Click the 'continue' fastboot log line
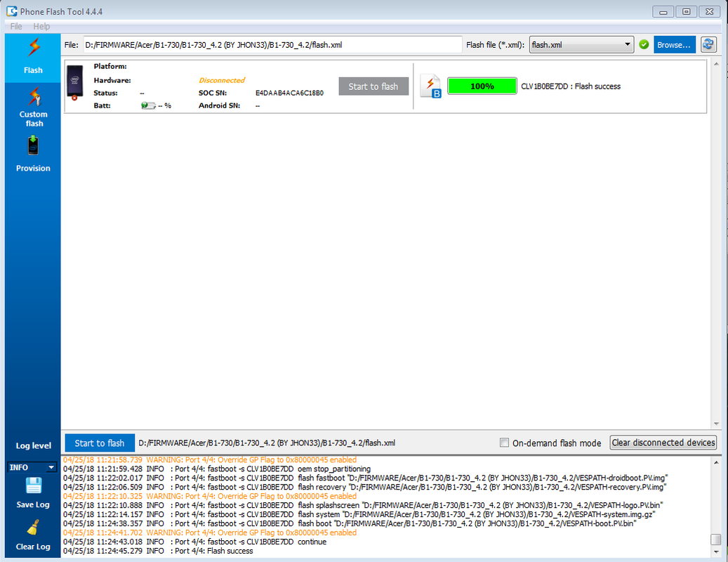728x562 pixels. [195, 542]
